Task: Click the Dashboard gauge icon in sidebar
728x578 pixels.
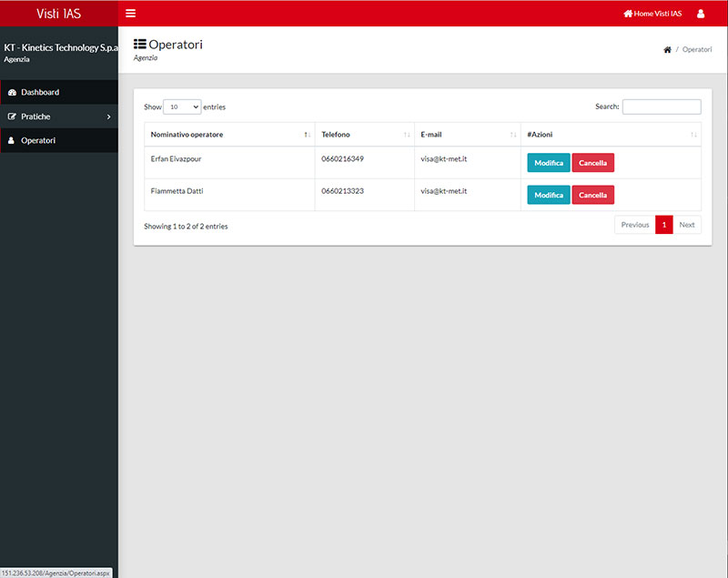Action: (x=12, y=92)
